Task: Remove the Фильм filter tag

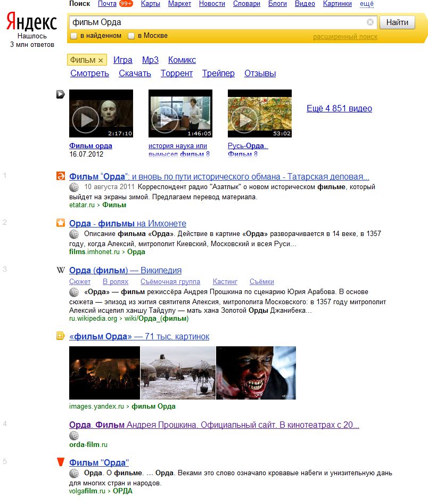Action: pyautogui.click(x=101, y=60)
